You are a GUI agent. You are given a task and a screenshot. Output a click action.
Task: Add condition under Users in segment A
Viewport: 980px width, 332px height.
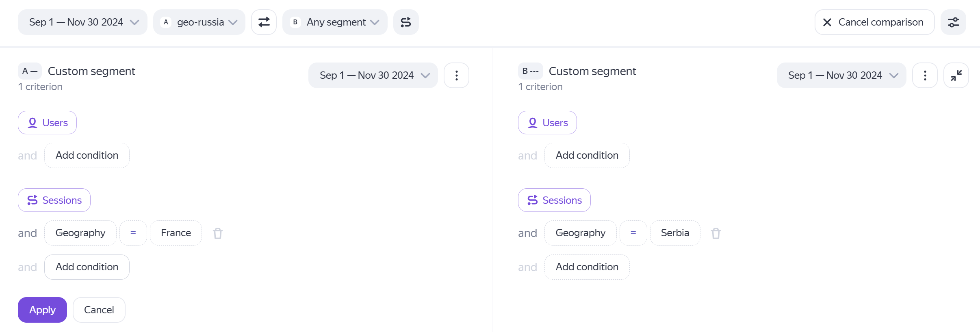[x=87, y=155]
